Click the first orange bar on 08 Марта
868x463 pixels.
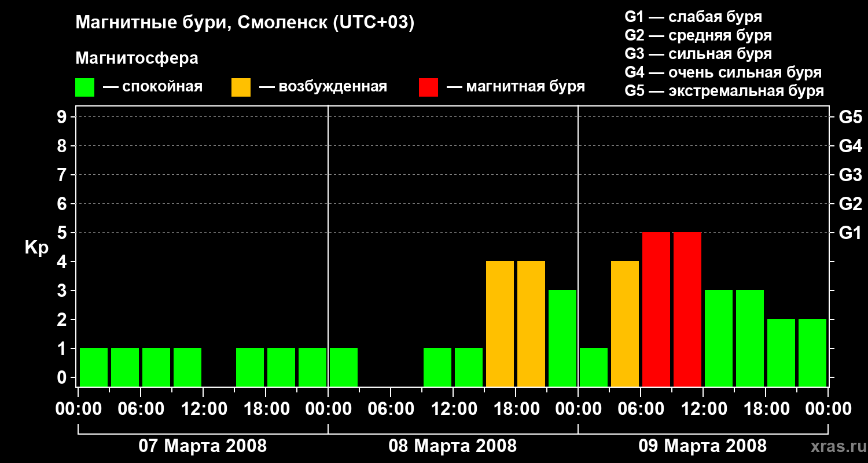[500, 324]
